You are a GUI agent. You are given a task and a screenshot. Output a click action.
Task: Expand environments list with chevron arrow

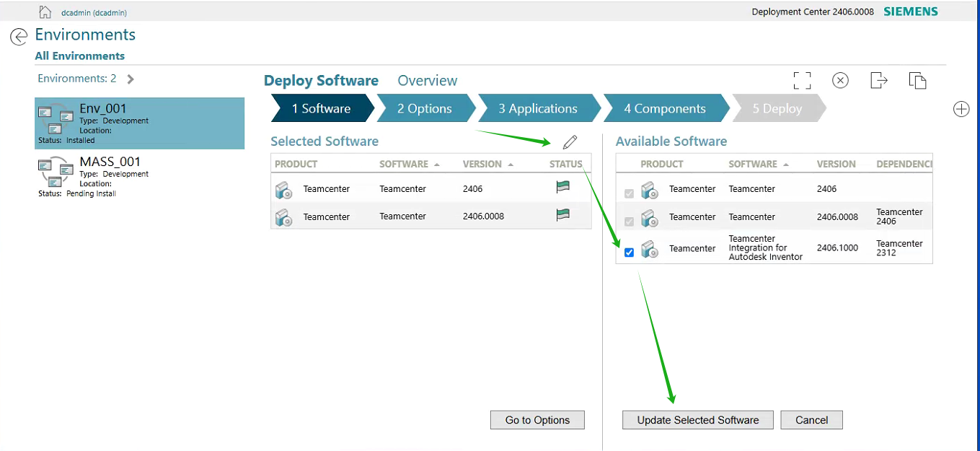click(131, 79)
